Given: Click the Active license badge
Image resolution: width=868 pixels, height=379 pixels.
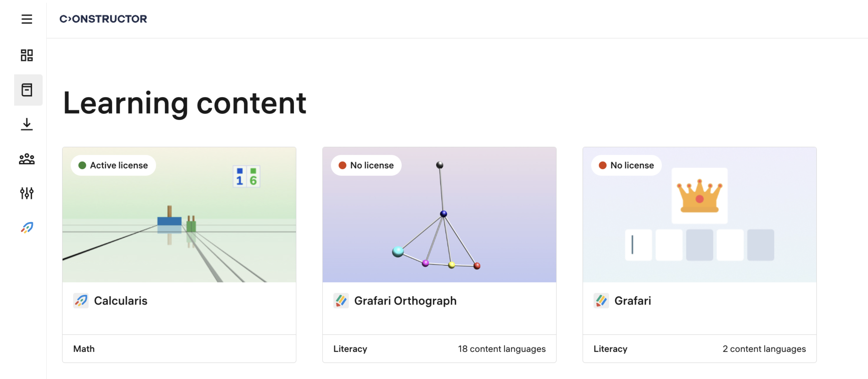Looking at the screenshot, I should tap(113, 165).
